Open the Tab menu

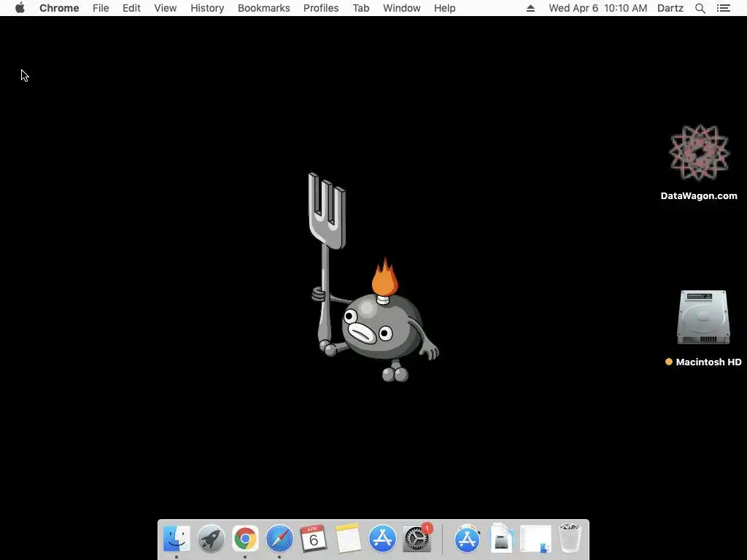pyautogui.click(x=361, y=8)
